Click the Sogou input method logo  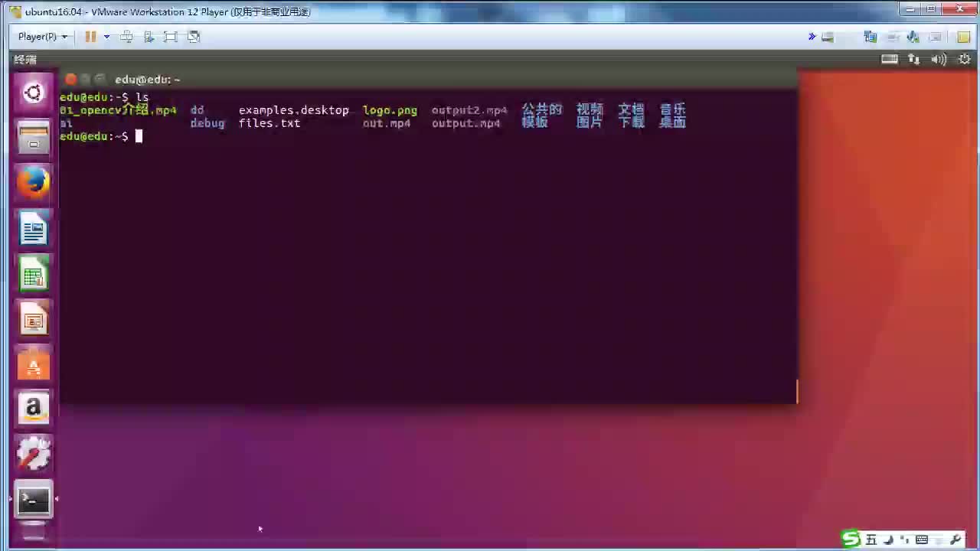[x=851, y=540]
